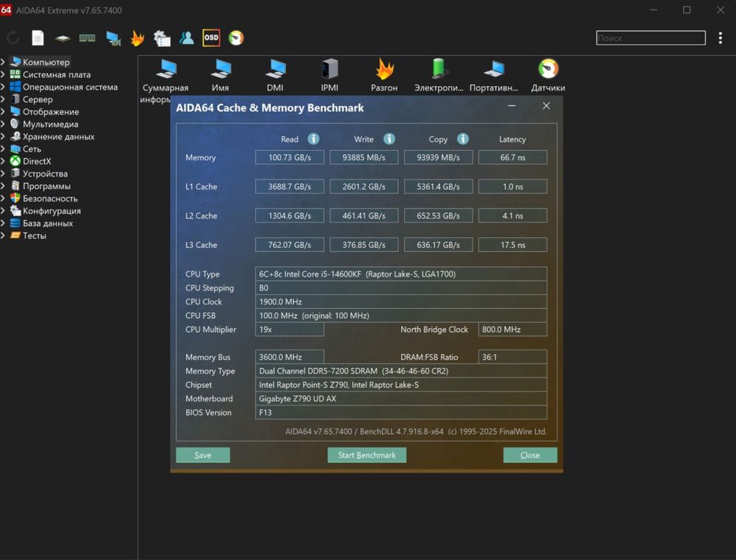The image size is (736, 560).
Task: Click the North Bridge Clock value 800.0 MHz
Action: click(512, 330)
